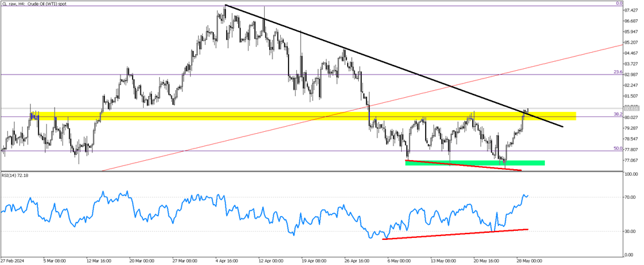644x265 pixels.
Task: Click the RSI 100.00 scale label
Action: (631, 174)
